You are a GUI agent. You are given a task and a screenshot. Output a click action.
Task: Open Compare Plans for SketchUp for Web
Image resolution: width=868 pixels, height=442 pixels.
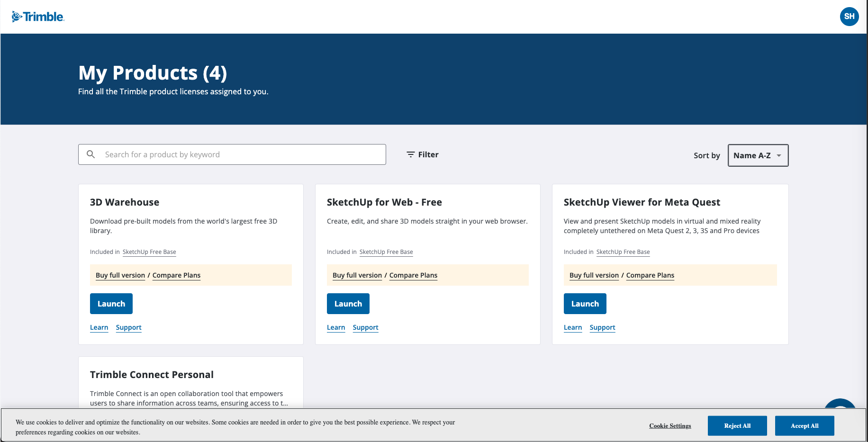(x=413, y=275)
